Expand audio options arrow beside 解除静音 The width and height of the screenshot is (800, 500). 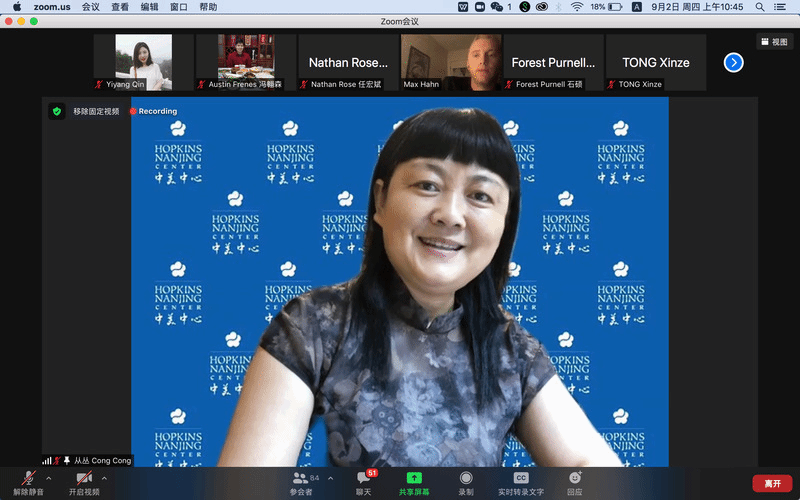pyautogui.click(x=49, y=478)
